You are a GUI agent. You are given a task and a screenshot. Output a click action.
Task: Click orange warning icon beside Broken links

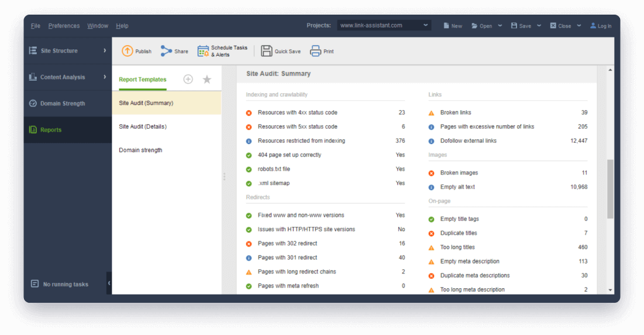431,112
